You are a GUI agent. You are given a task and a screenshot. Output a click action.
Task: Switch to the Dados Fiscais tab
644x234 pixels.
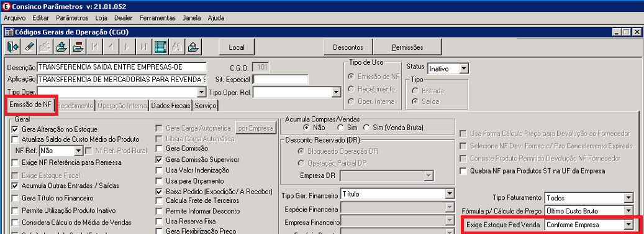[x=171, y=106]
